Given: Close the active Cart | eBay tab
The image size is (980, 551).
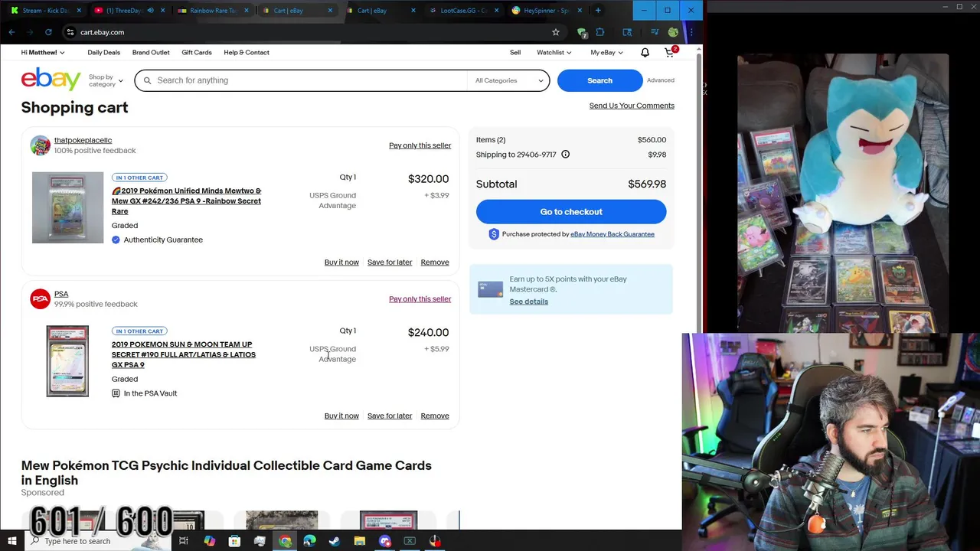Looking at the screenshot, I should (330, 11).
